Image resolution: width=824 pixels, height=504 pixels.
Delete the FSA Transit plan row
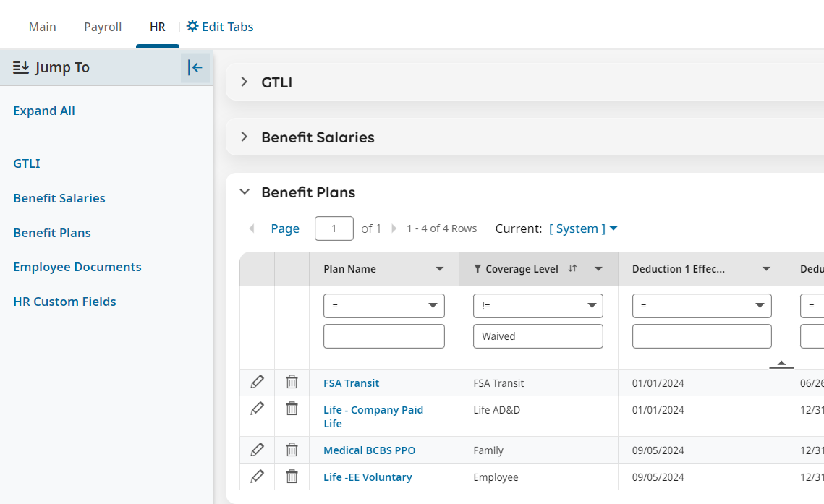[x=292, y=382]
